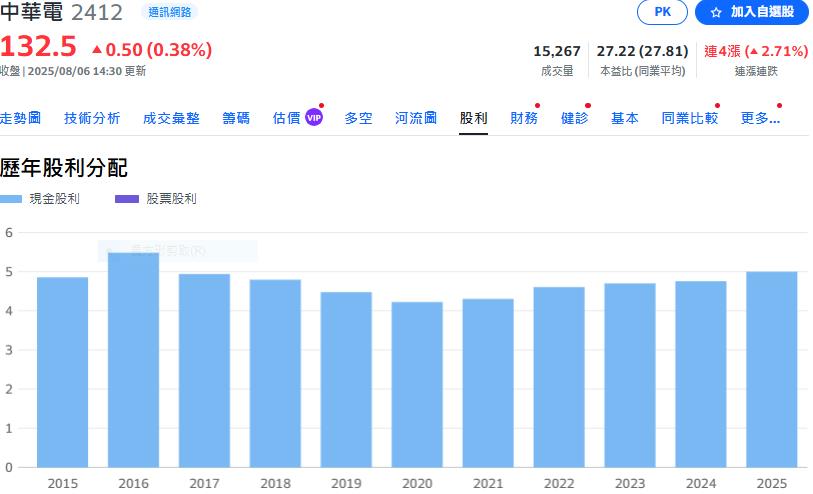Go to the 基本 tab
The height and width of the screenshot is (494, 813).
(625, 118)
